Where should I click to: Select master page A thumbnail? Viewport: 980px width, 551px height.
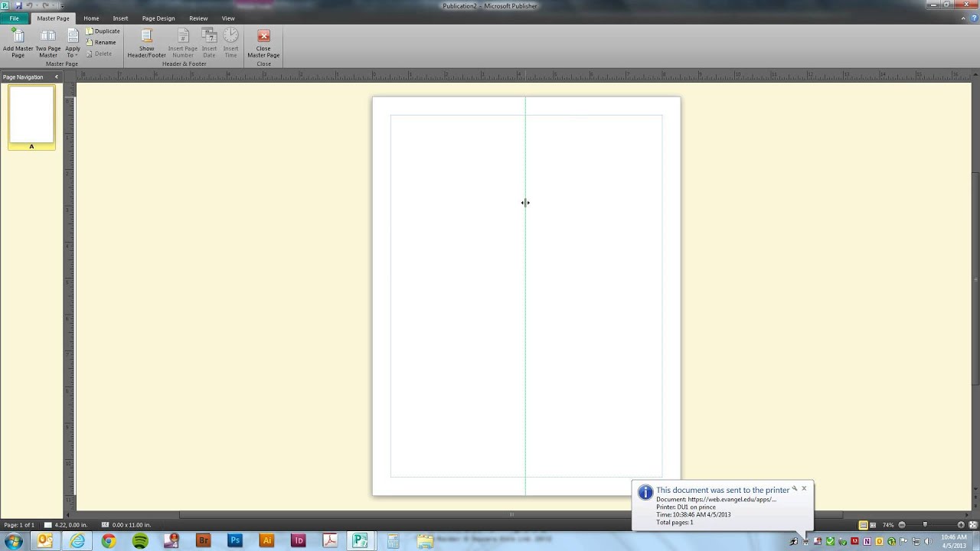tap(31, 117)
